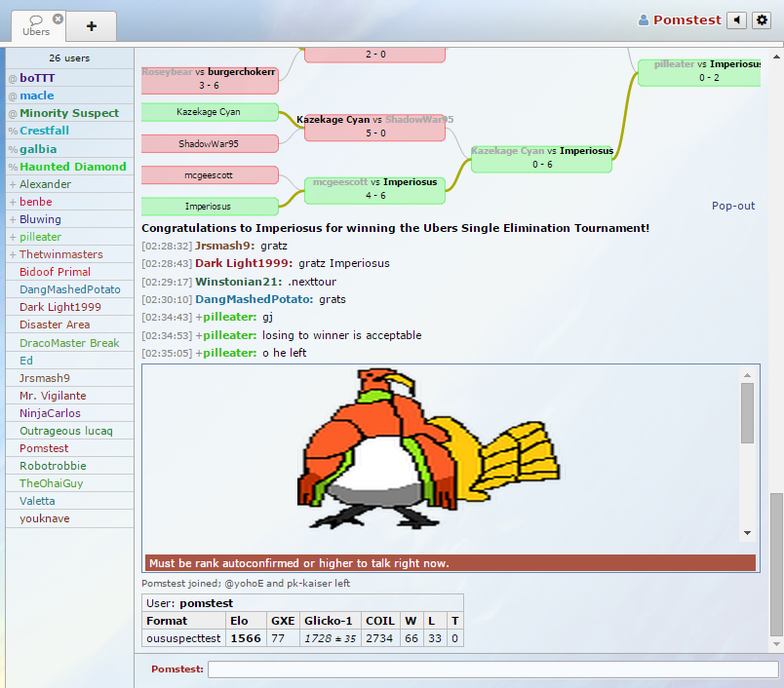784x688 pixels.
Task: Click the Pop-out tournament bracket link
Action: [x=733, y=206]
